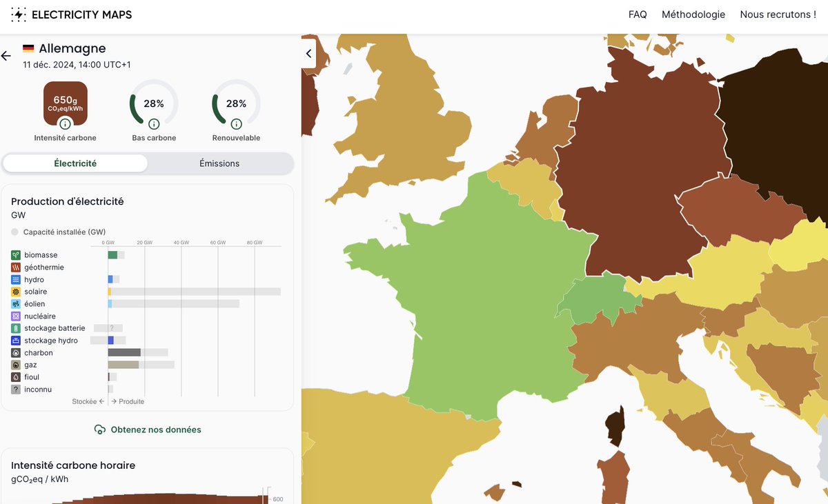The image size is (828, 504).
Task: Click the biomasse production bar
Action: pyautogui.click(x=112, y=255)
